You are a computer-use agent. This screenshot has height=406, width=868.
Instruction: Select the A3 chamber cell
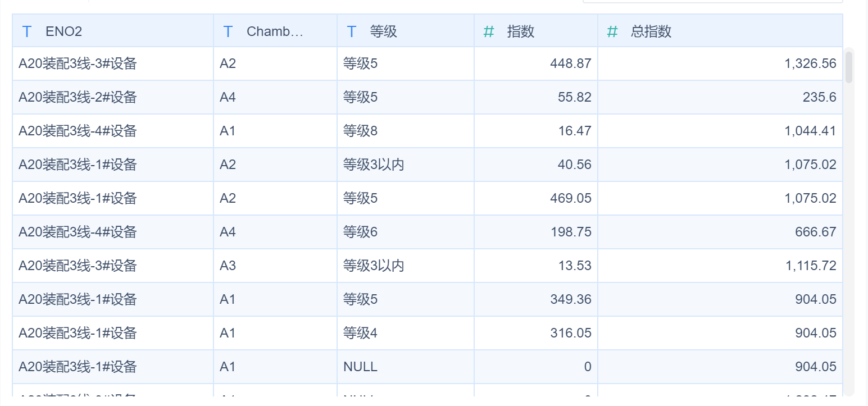click(228, 266)
